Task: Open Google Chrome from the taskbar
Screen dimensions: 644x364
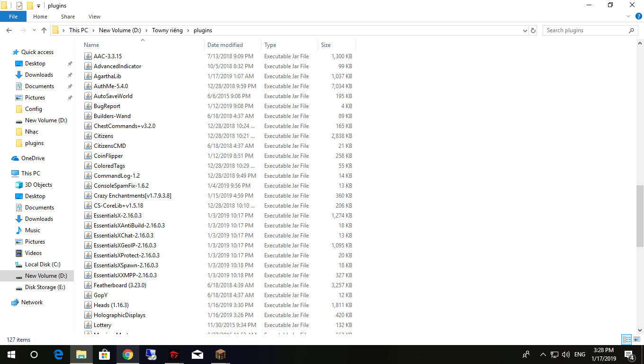Action: pyautogui.click(x=128, y=354)
